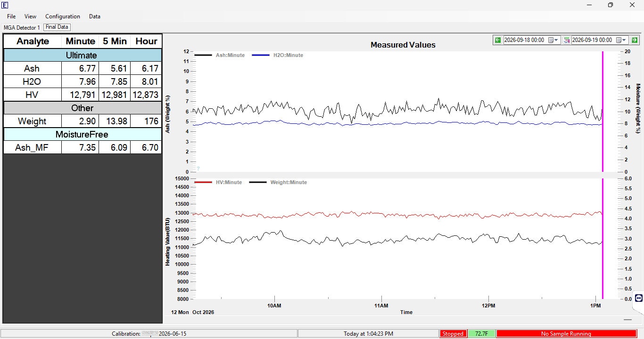This screenshot has height=339, width=644.
Task: Click the magenta time cursor in upper chart
Action: click(x=603, y=112)
